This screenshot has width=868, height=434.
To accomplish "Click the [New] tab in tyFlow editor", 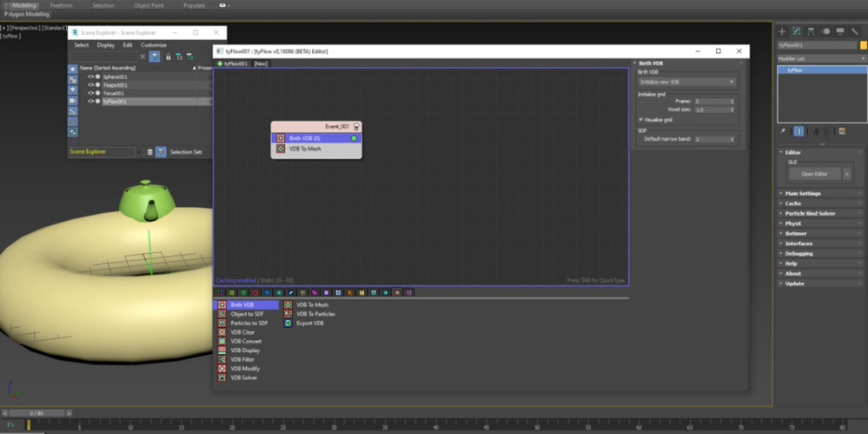I will pyautogui.click(x=261, y=63).
